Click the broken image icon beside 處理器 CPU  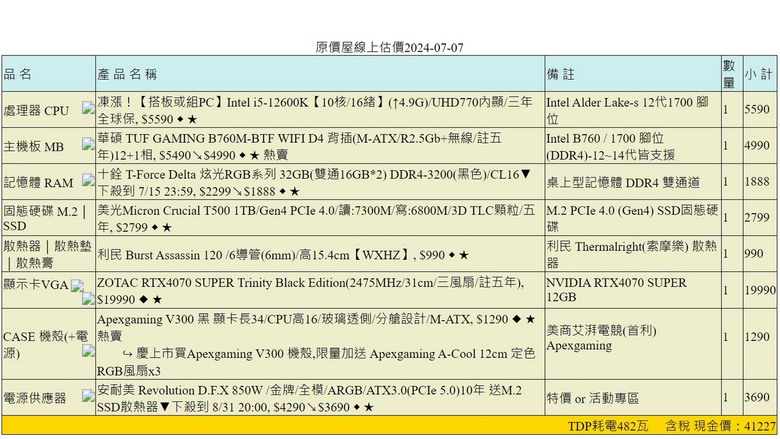pos(88,108)
